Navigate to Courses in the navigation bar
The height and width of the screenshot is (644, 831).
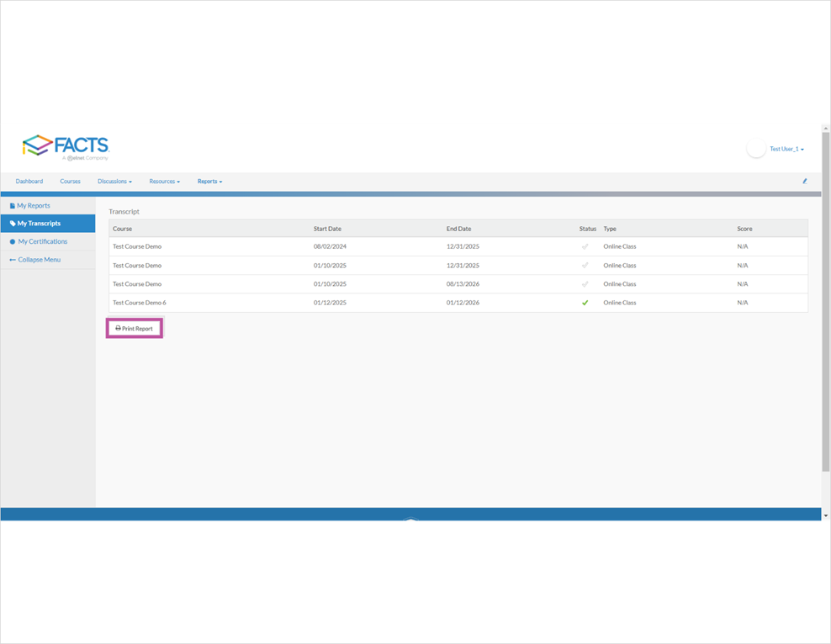(70, 181)
